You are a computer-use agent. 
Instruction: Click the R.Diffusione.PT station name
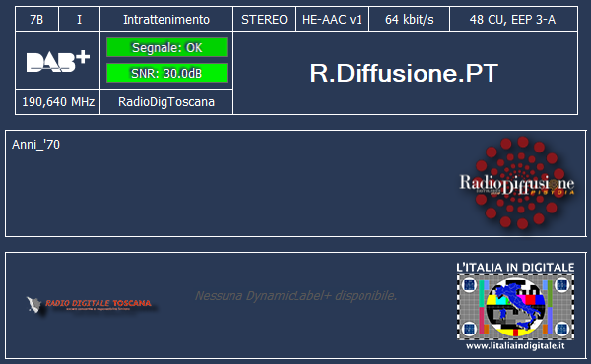click(x=404, y=73)
